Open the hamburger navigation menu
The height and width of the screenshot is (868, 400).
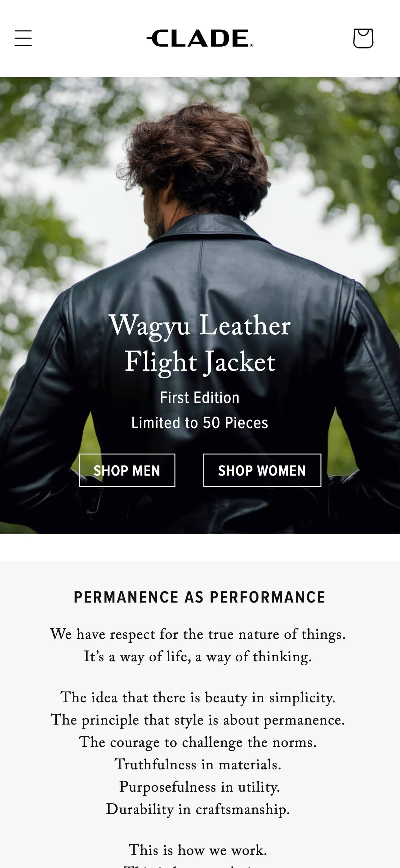tap(23, 38)
